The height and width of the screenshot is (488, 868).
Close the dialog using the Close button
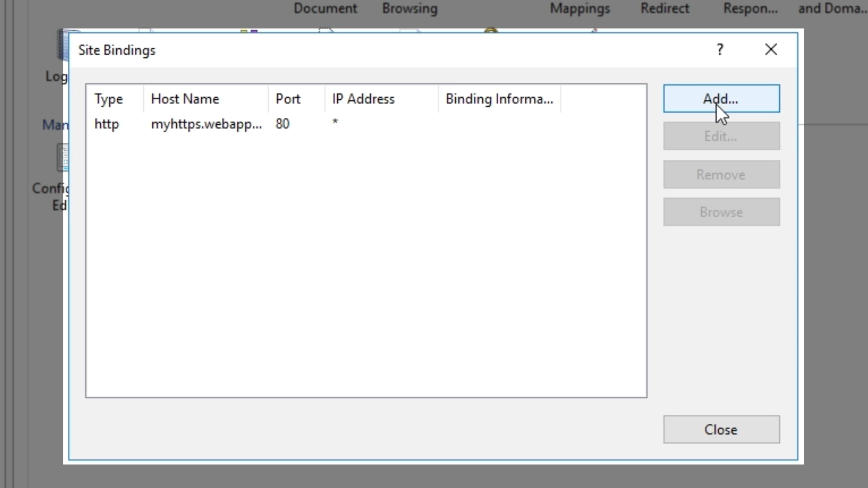[x=721, y=429]
